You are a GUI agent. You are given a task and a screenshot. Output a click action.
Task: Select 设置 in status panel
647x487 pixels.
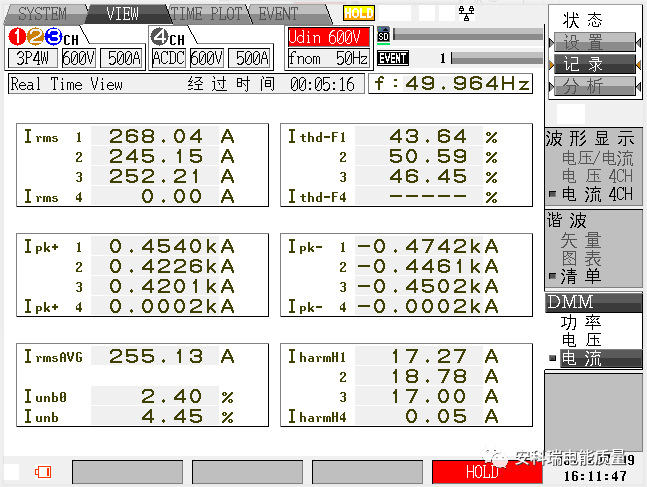(x=594, y=42)
